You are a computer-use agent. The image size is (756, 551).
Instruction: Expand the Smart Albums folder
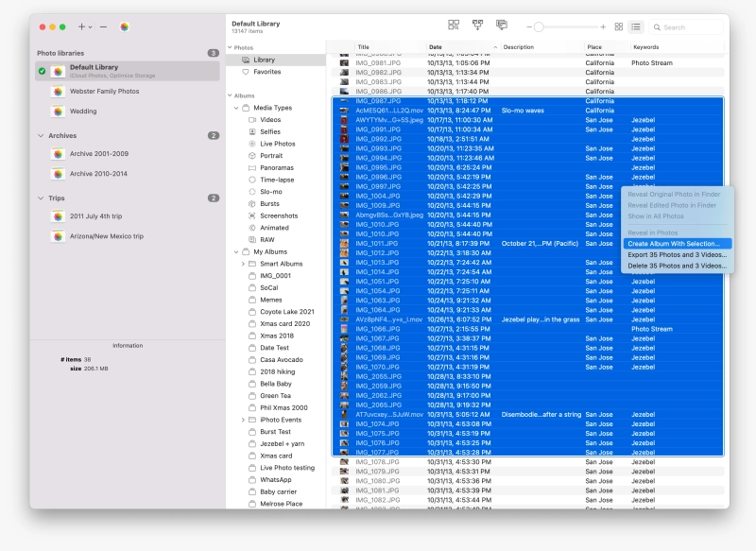click(x=243, y=264)
